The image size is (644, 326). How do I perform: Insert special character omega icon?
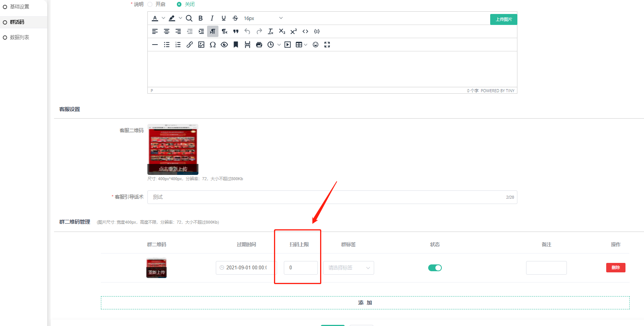[x=213, y=45]
